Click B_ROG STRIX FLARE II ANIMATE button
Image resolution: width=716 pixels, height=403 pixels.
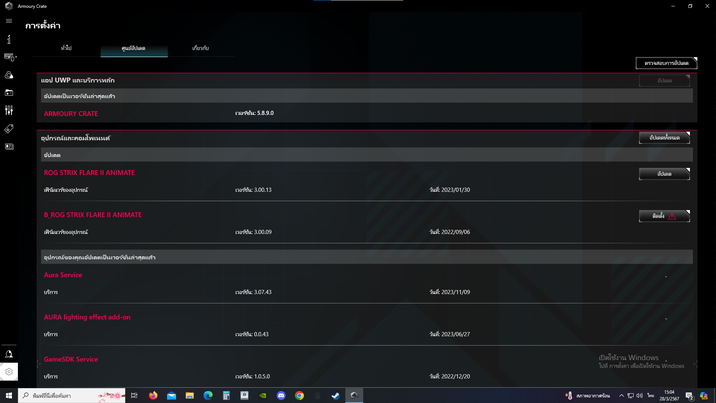[664, 216]
